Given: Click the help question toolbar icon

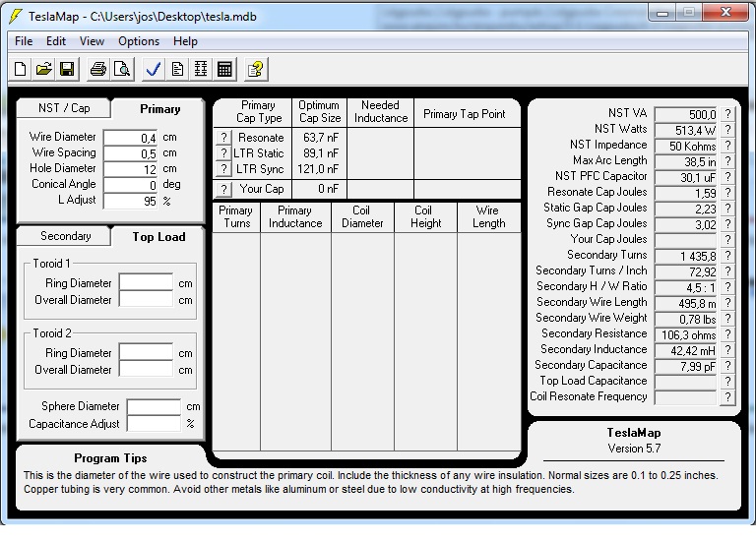Looking at the screenshot, I should point(256,70).
